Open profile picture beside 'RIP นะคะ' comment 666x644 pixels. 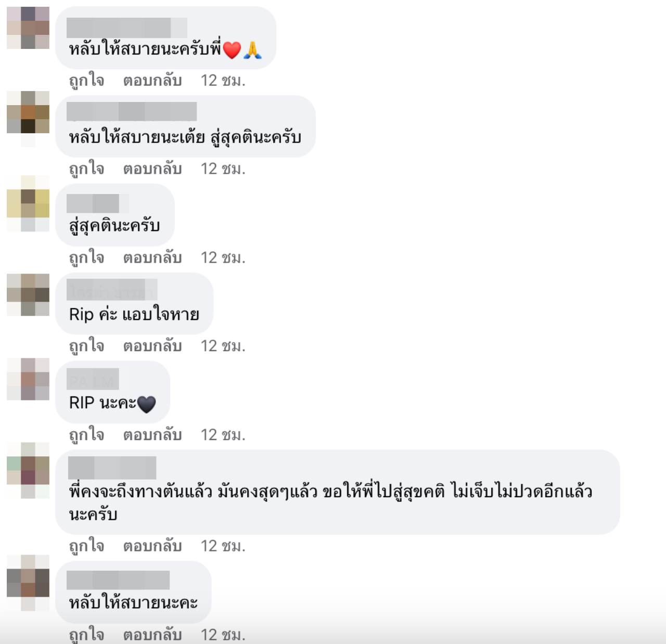click(x=28, y=379)
